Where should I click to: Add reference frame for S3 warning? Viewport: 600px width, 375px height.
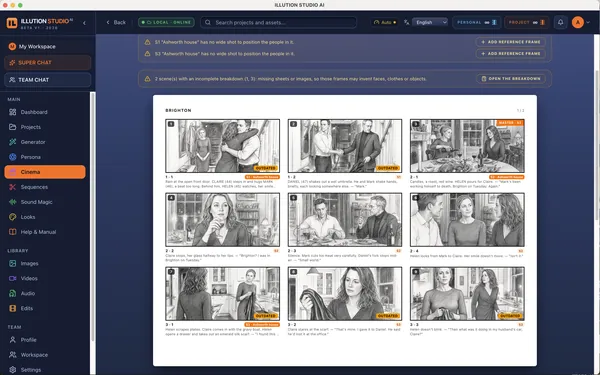510,54
